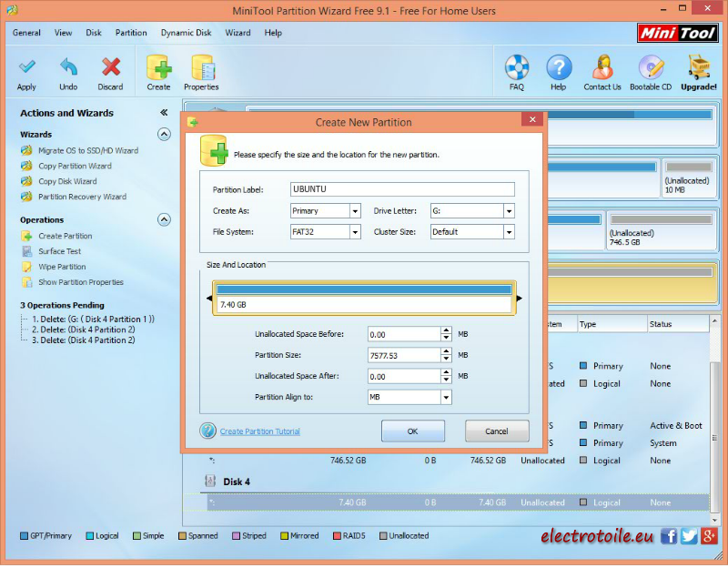Launch Migrate OS to SSD/HD Wizard
728x568 pixels.
pos(88,150)
